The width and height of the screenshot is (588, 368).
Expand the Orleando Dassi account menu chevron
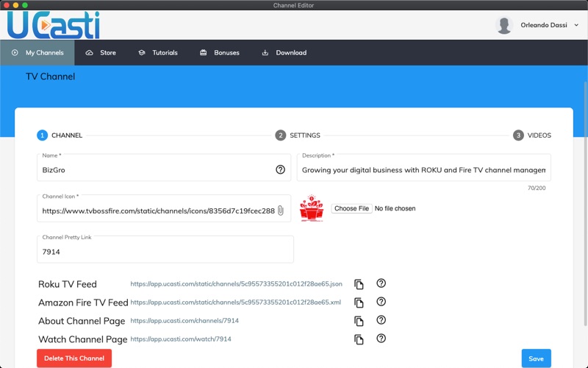point(576,25)
